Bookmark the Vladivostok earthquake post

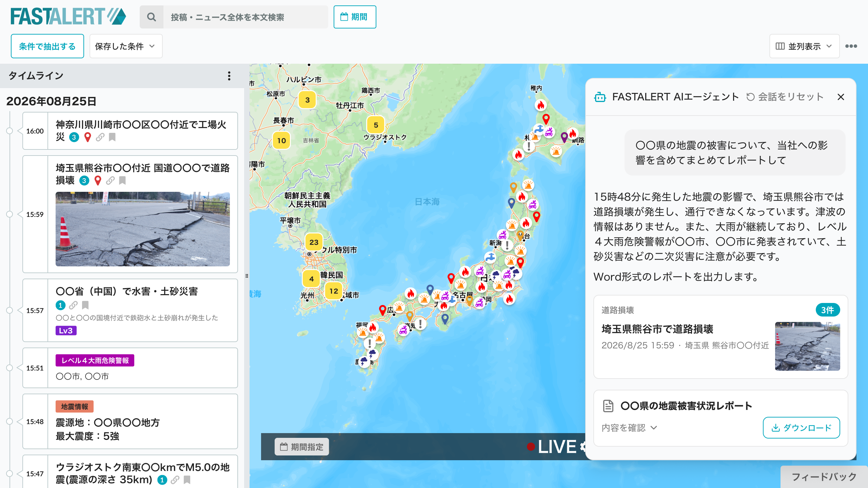pos(187,480)
